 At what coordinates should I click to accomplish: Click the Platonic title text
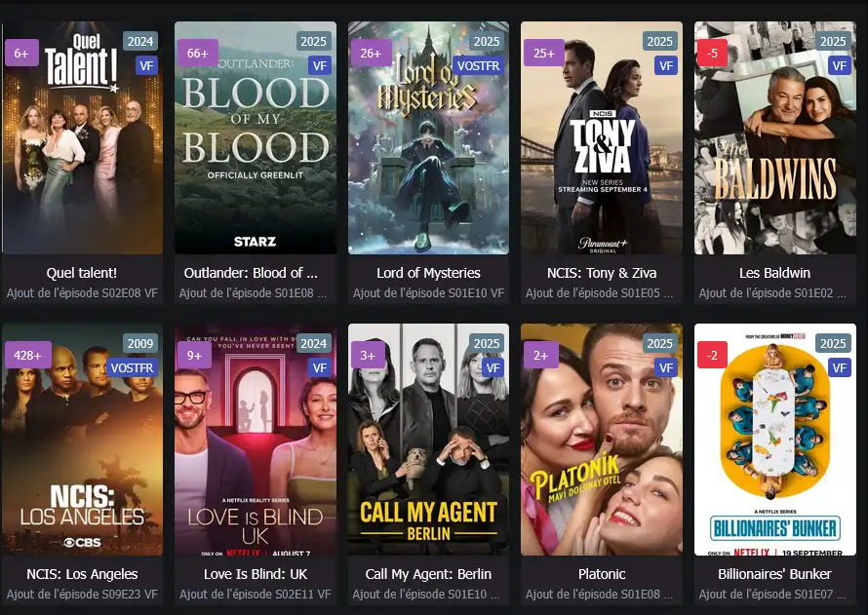click(602, 574)
